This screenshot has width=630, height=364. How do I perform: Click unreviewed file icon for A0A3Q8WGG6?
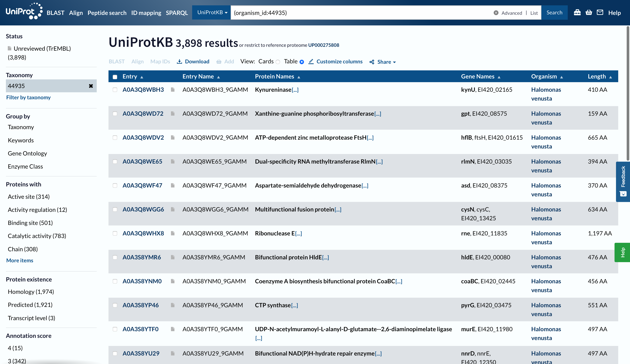tap(172, 209)
